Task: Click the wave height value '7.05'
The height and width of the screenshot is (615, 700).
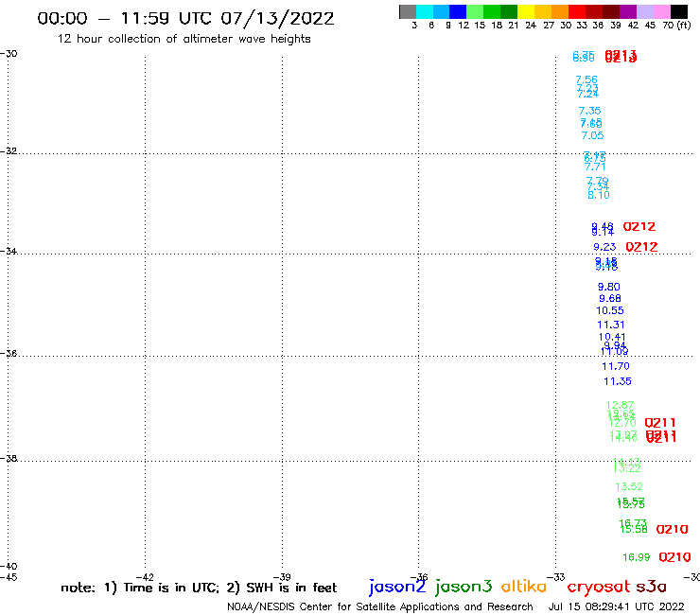Action: [592, 135]
